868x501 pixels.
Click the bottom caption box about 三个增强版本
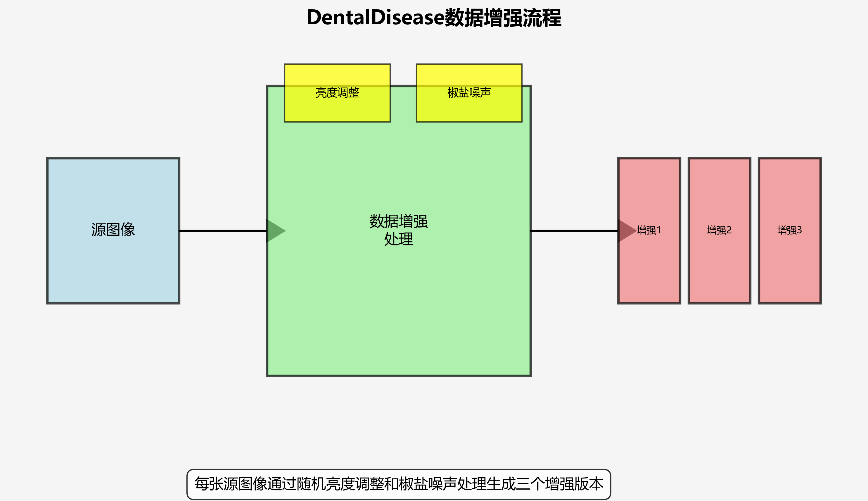coord(398,484)
